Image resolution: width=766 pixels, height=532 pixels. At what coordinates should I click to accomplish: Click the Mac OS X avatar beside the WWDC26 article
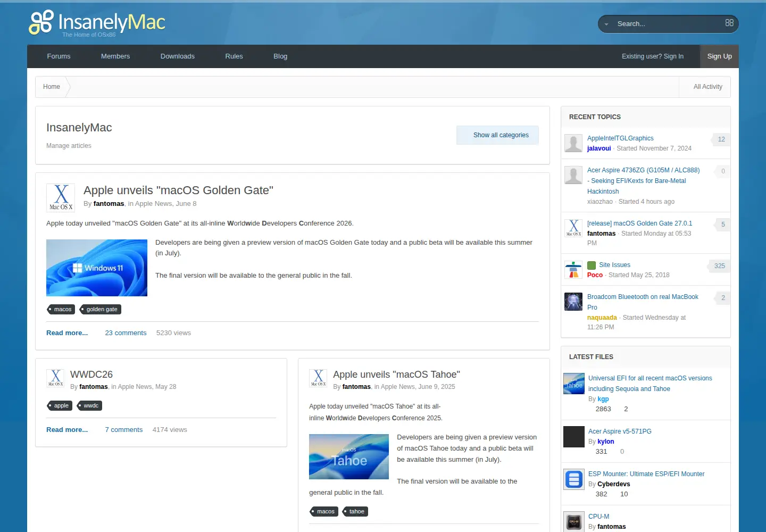tap(55, 378)
